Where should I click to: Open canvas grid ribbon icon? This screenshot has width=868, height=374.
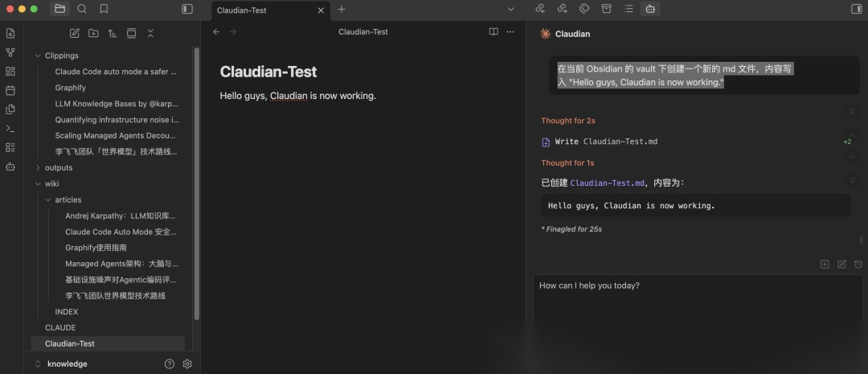coord(10,72)
